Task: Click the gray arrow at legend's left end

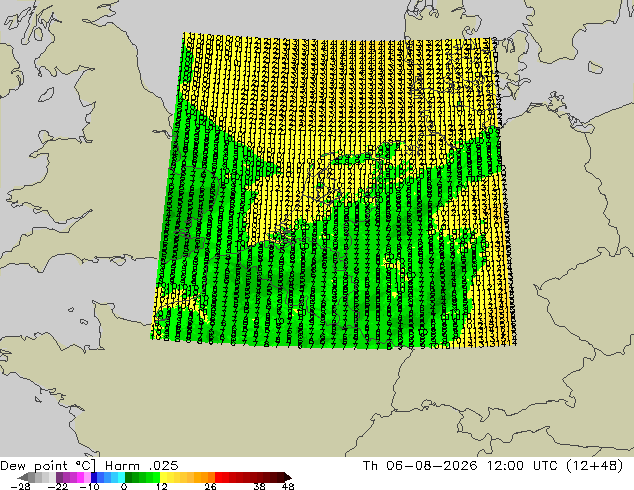Action: click(x=23, y=477)
